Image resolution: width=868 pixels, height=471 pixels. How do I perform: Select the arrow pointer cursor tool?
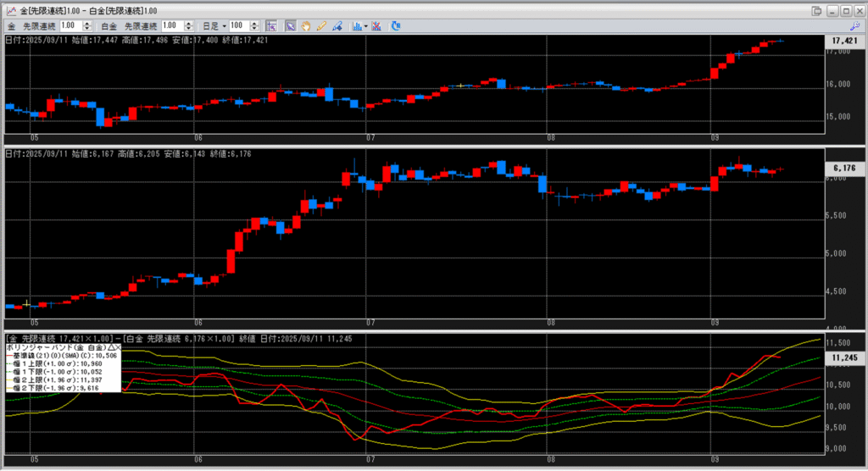(x=290, y=26)
